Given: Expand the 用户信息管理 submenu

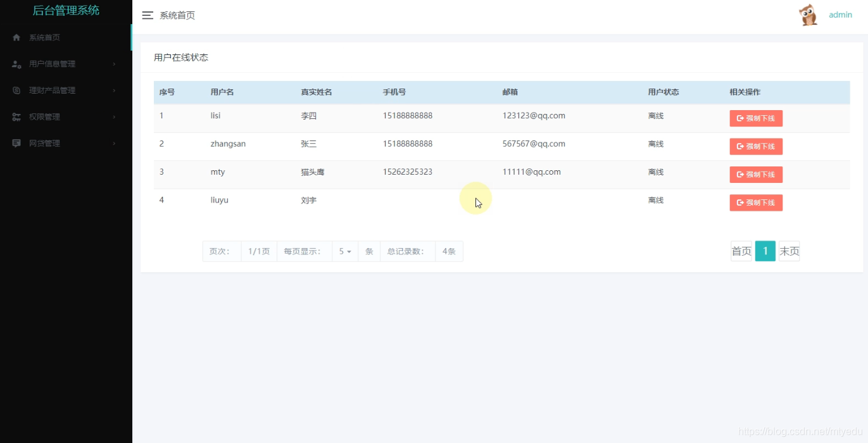Looking at the screenshot, I should click(x=114, y=63).
